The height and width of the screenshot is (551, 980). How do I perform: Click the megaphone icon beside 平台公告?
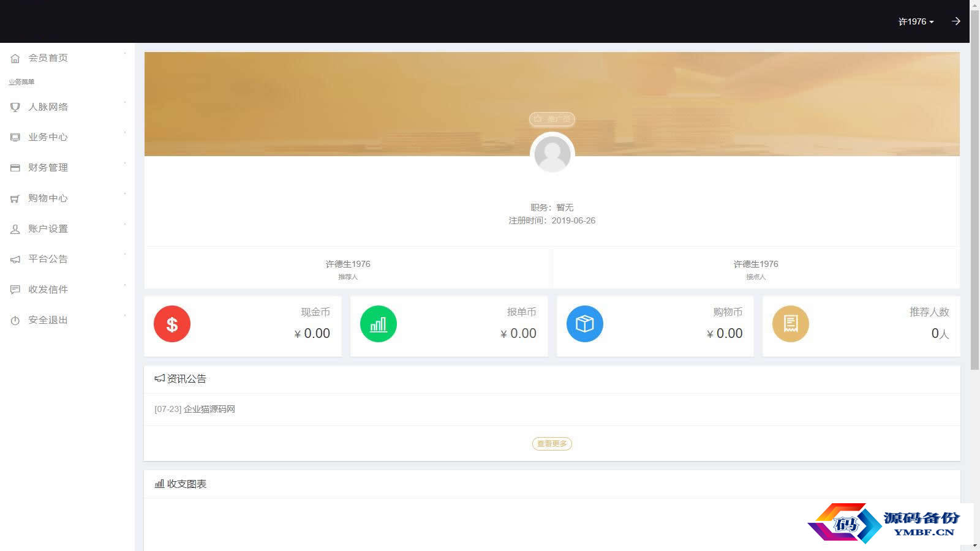tap(15, 260)
